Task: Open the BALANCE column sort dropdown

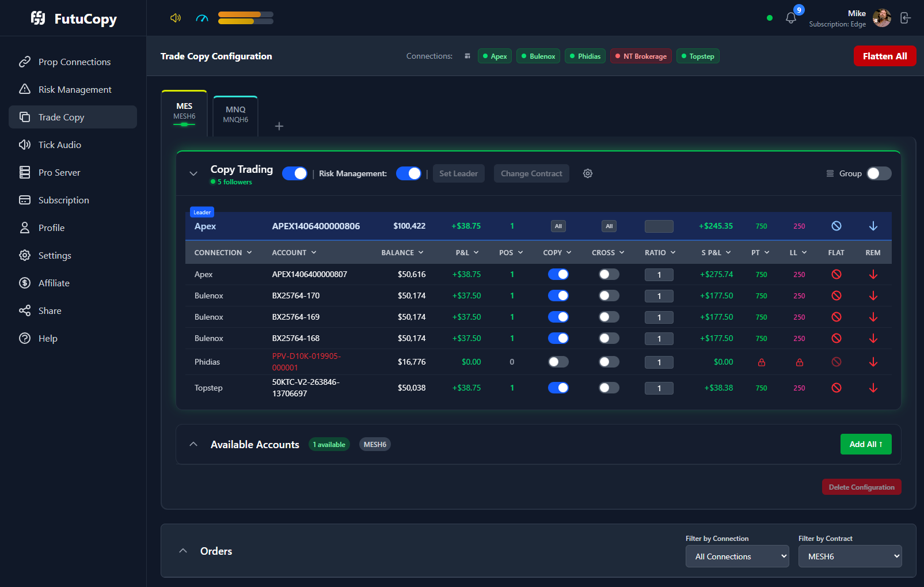Action: click(x=402, y=252)
